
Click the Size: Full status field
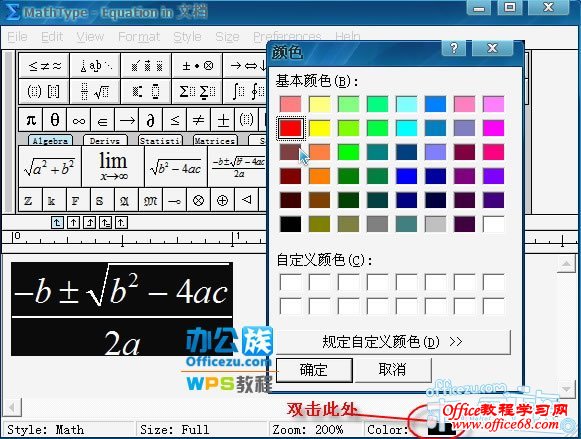[201, 430]
